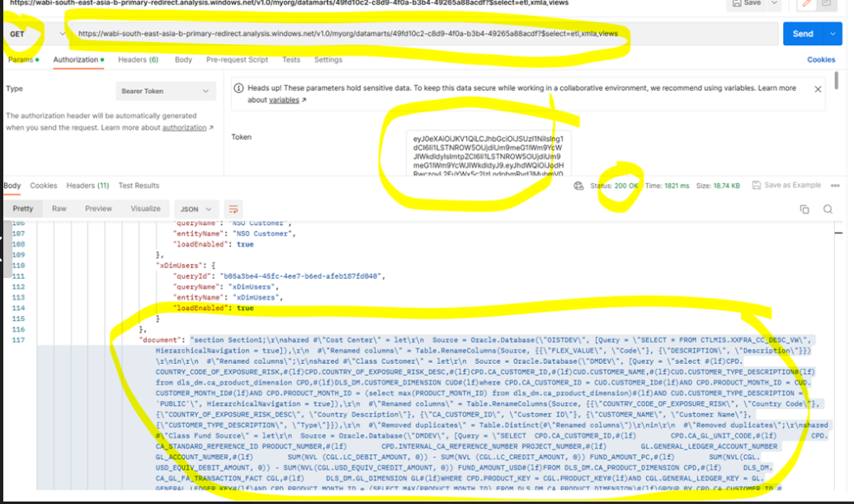The image size is (854, 504).
Task: Open the GET method dropdown
Action: [37, 34]
